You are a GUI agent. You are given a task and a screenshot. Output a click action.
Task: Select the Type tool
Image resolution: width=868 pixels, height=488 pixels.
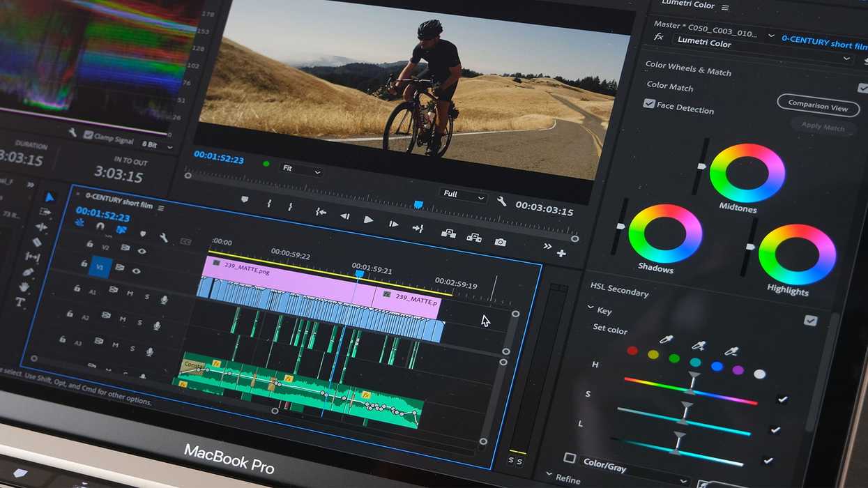pyautogui.click(x=20, y=303)
